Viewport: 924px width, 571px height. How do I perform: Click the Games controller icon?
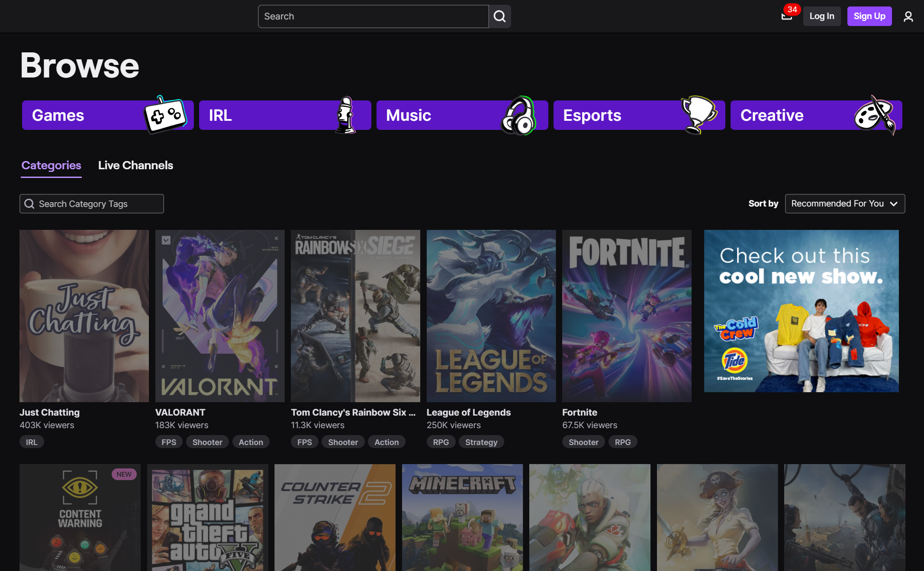tap(166, 115)
